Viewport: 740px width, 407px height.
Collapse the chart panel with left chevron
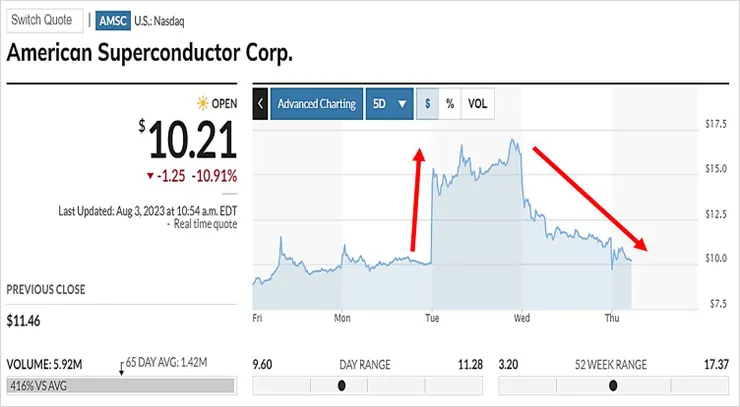(260, 104)
